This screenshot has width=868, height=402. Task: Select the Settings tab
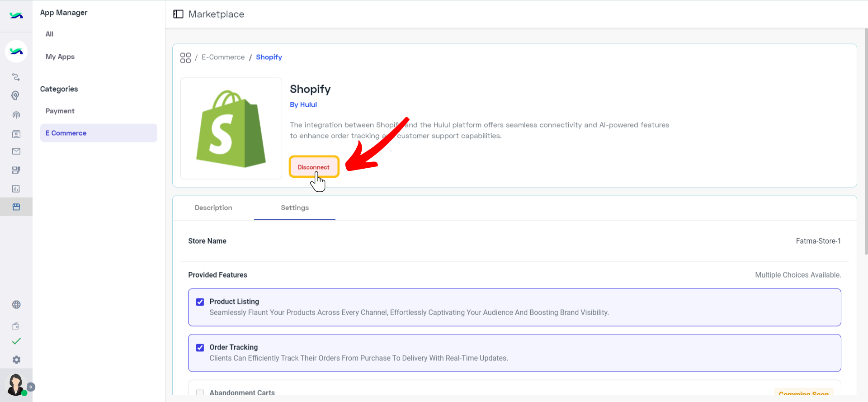pos(295,208)
